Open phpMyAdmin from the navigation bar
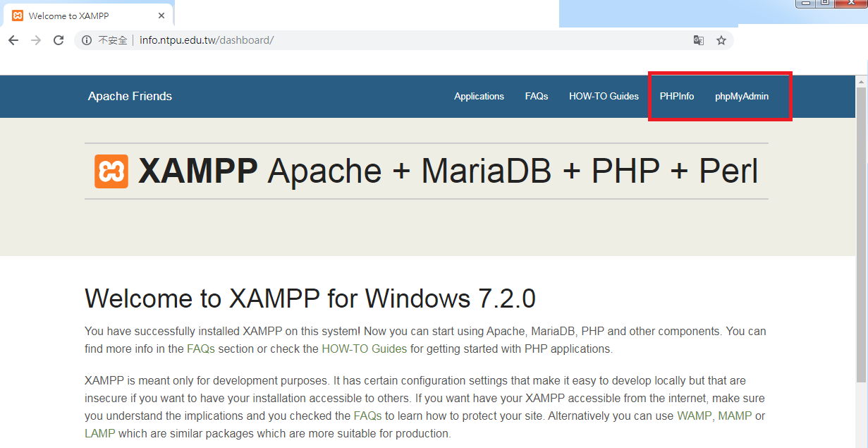The image size is (868, 448). (x=742, y=97)
